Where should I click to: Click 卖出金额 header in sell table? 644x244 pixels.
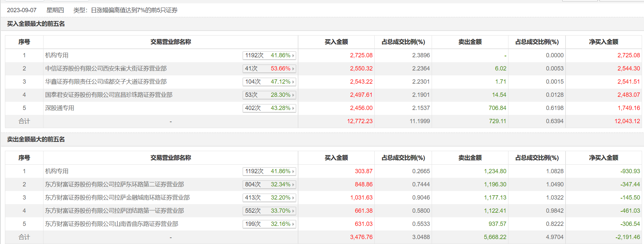(x=470, y=158)
